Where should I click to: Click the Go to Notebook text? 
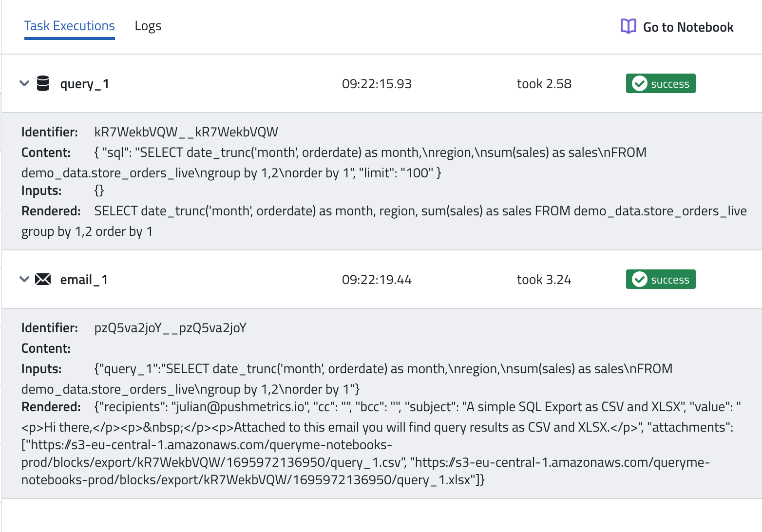pyautogui.click(x=688, y=27)
